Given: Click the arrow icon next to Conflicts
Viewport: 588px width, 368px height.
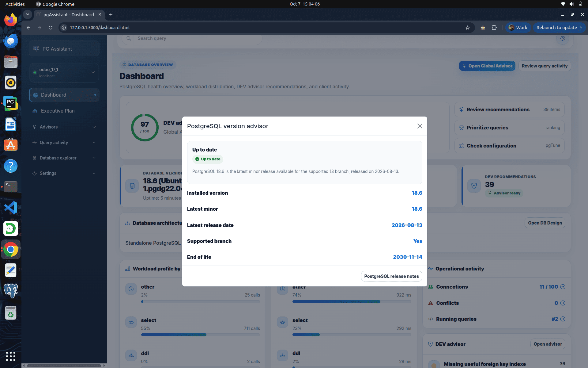Looking at the screenshot, I should coord(563,303).
